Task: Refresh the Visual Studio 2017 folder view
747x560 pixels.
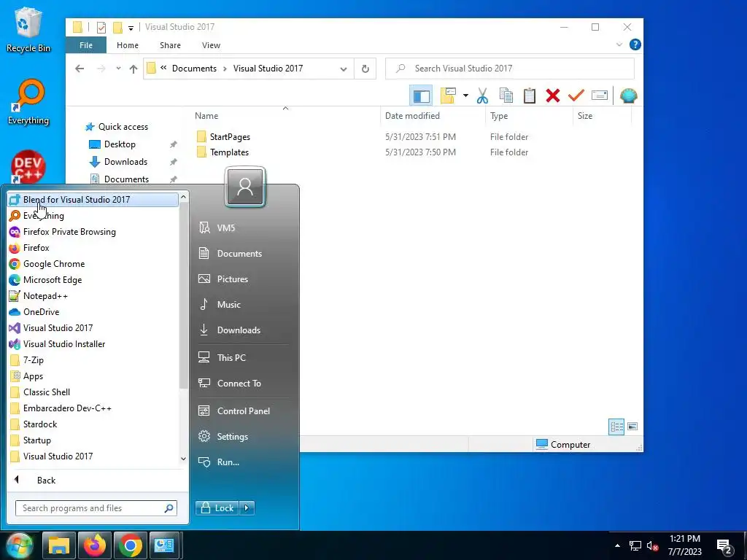Action: [x=365, y=69]
